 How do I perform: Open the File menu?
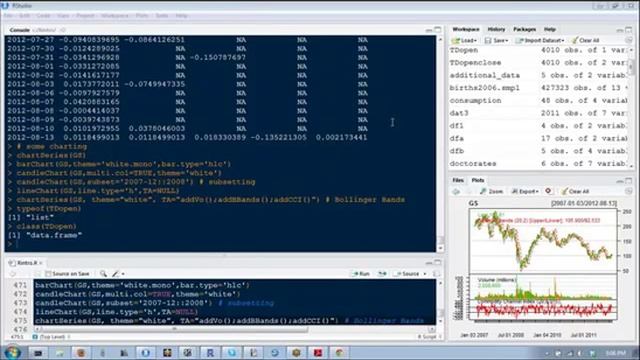point(8,16)
